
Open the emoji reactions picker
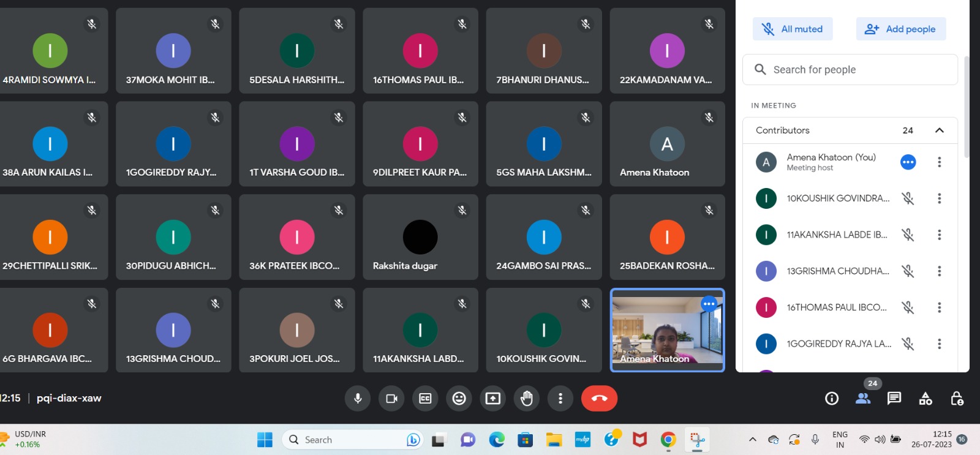(459, 399)
